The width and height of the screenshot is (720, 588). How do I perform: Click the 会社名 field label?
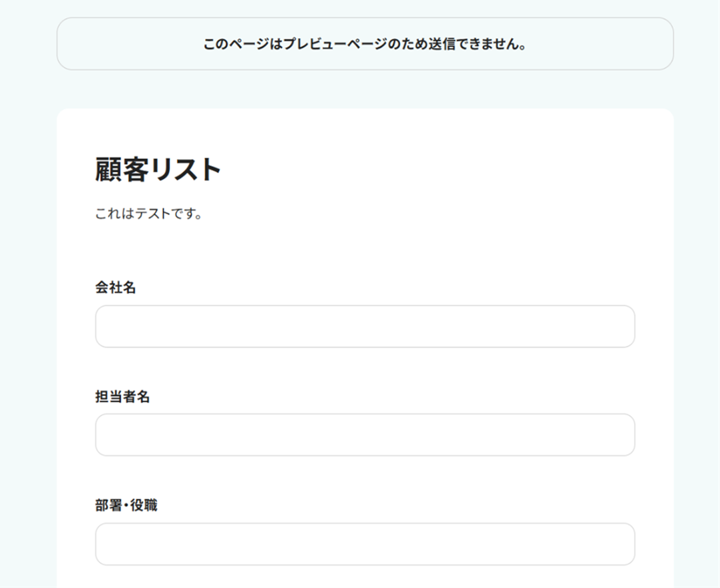tap(116, 287)
